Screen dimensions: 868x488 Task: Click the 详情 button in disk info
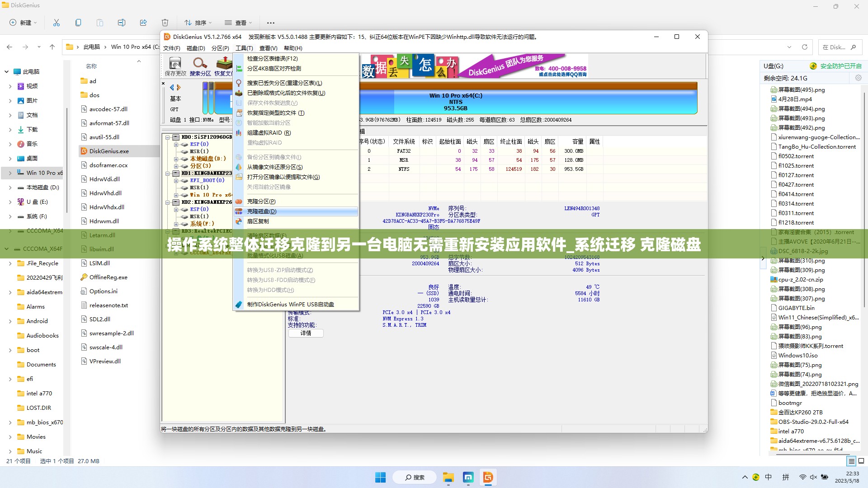(x=306, y=333)
